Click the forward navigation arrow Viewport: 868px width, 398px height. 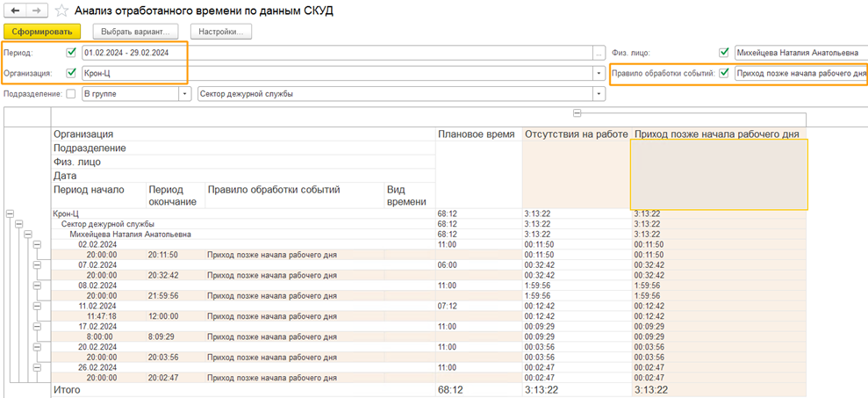pos(37,11)
